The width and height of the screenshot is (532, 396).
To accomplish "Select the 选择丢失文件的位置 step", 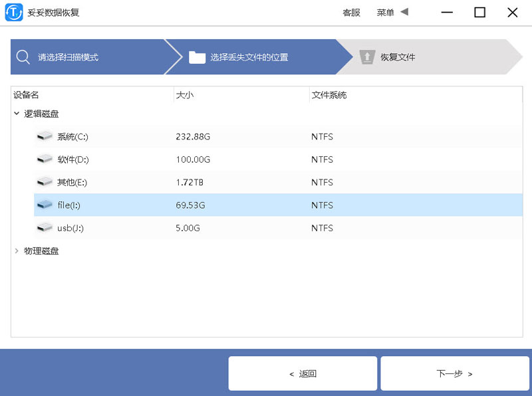I will (259, 57).
